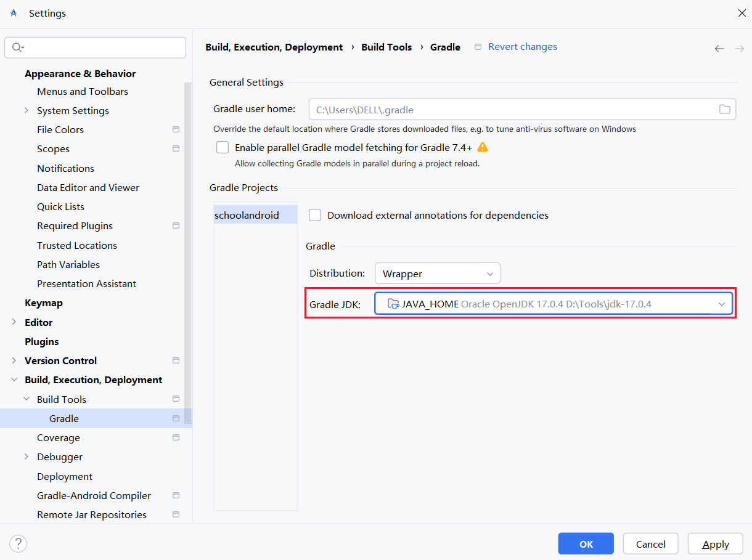Click the Gradle user home path field
752x560 pixels.
click(x=512, y=110)
